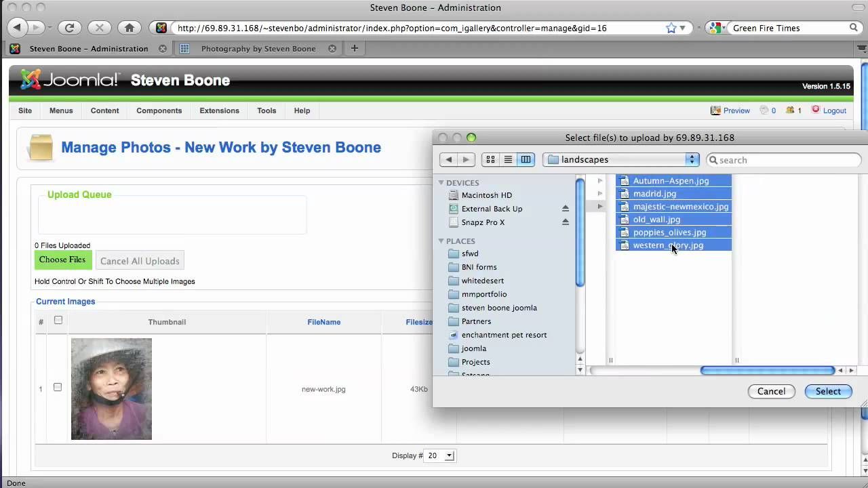Bookmark page with star icon

pyautogui.click(x=671, y=28)
